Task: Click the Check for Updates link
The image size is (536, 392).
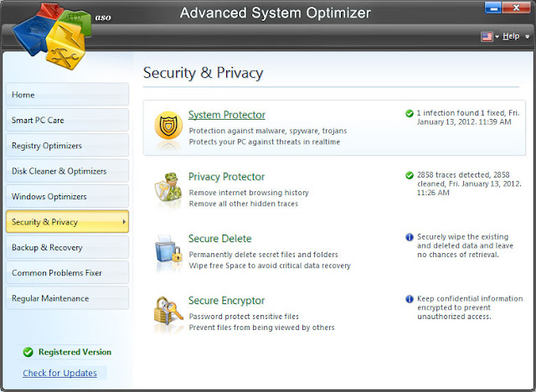Action: coord(59,373)
